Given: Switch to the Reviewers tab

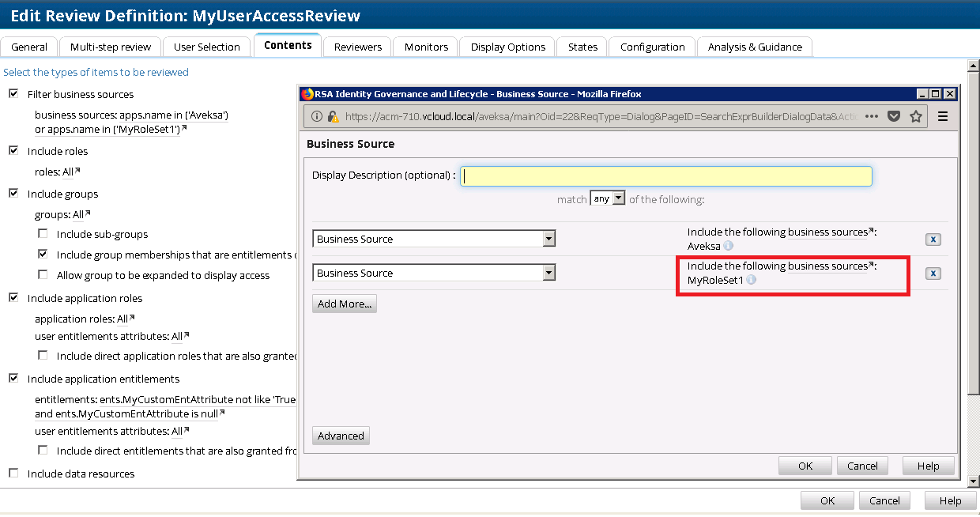Looking at the screenshot, I should tap(358, 47).
